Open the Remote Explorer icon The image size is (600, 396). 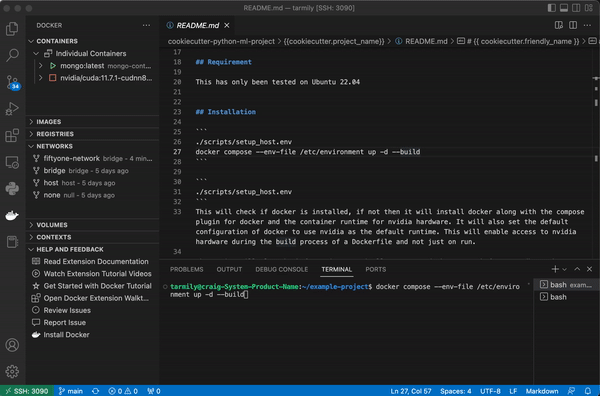click(12, 162)
